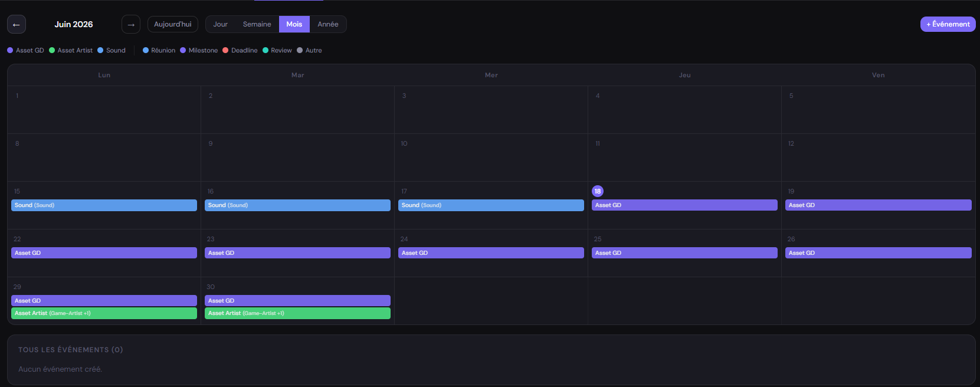Image resolution: width=980 pixels, height=387 pixels.
Task: Switch to Jour view
Action: point(221,24)
